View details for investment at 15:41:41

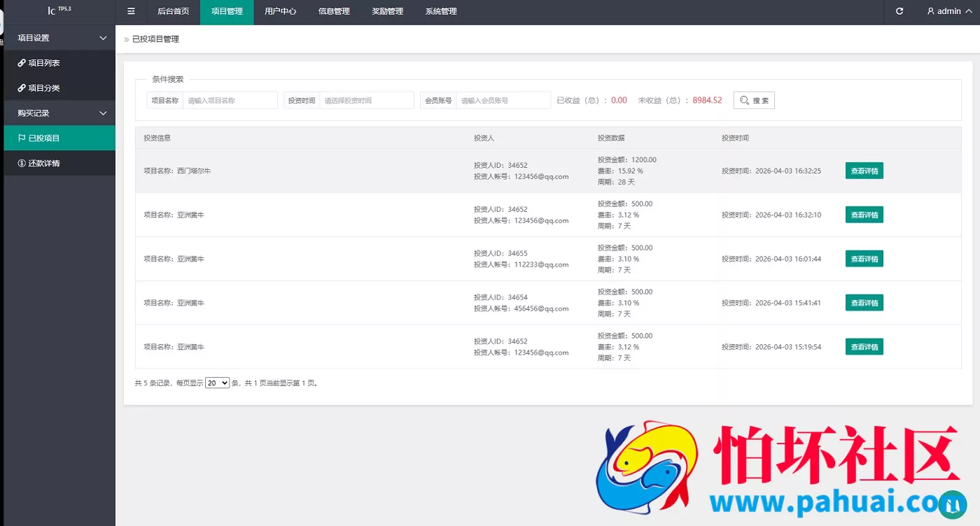864,303
